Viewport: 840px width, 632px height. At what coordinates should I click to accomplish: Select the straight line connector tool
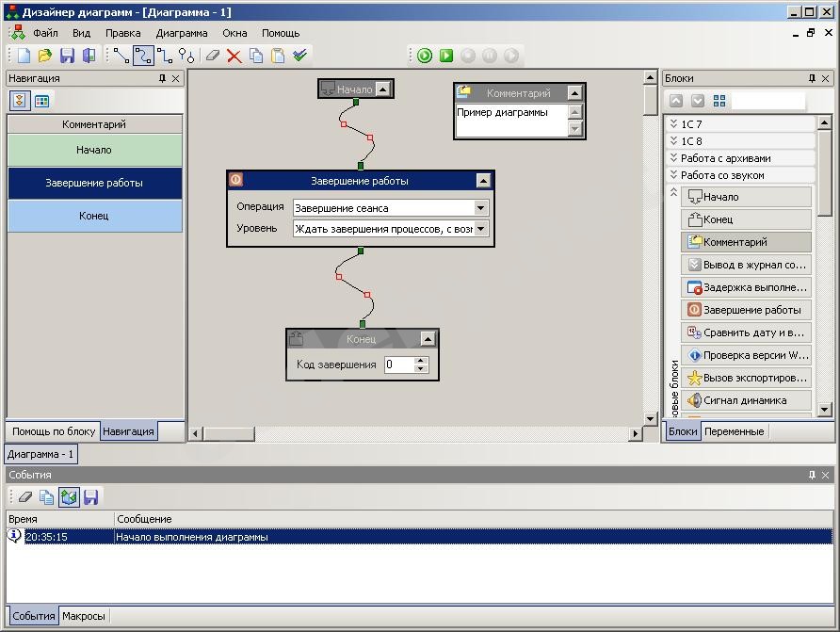pos(121,56)
